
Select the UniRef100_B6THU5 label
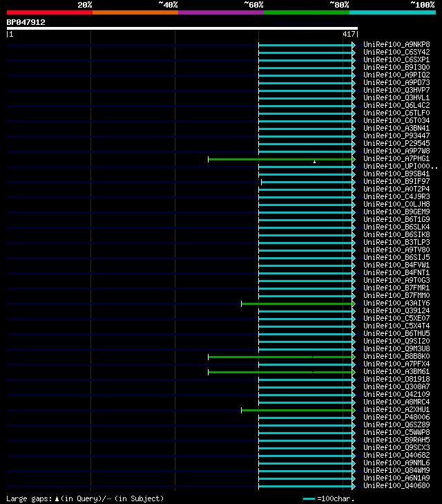(396, 333)
